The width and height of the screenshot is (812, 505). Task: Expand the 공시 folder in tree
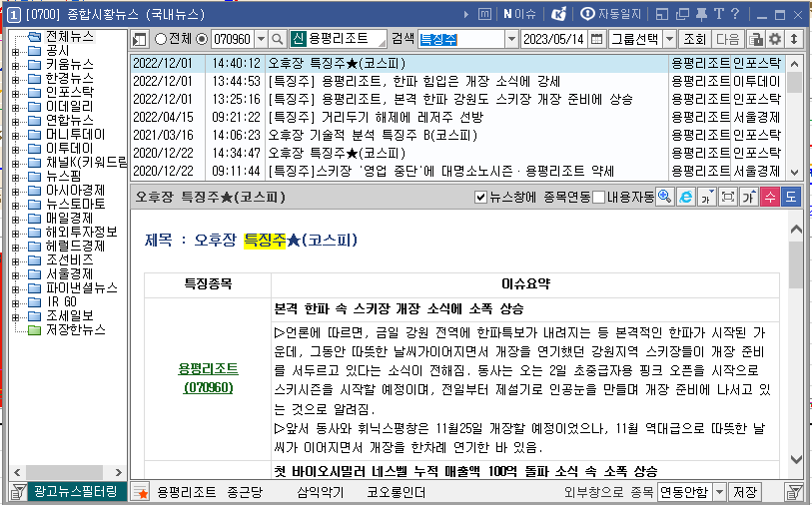point(15,52)
